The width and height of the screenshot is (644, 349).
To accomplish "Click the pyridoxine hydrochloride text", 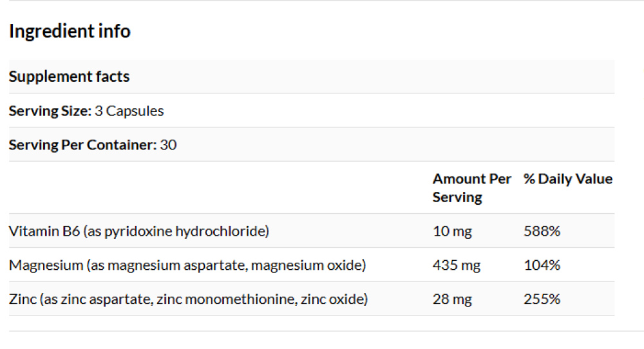I will click(x=187, y=231).
